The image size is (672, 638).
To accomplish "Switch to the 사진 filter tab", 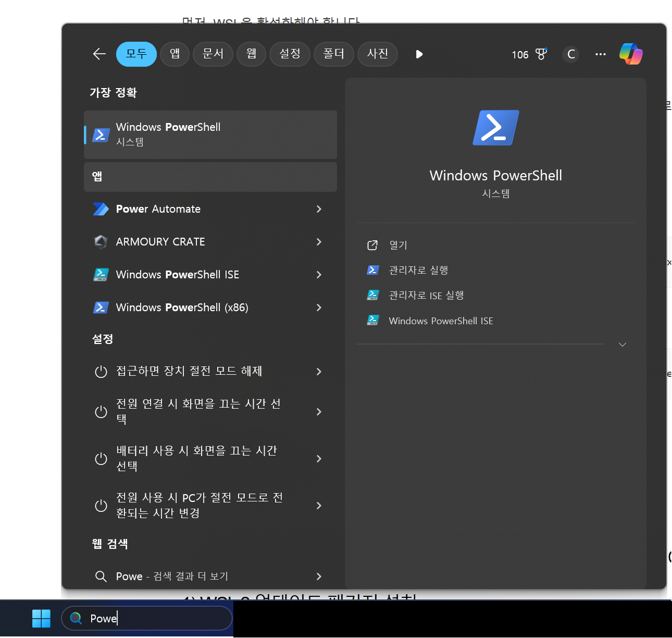I will pyautogui.click(x=378, y=54).
